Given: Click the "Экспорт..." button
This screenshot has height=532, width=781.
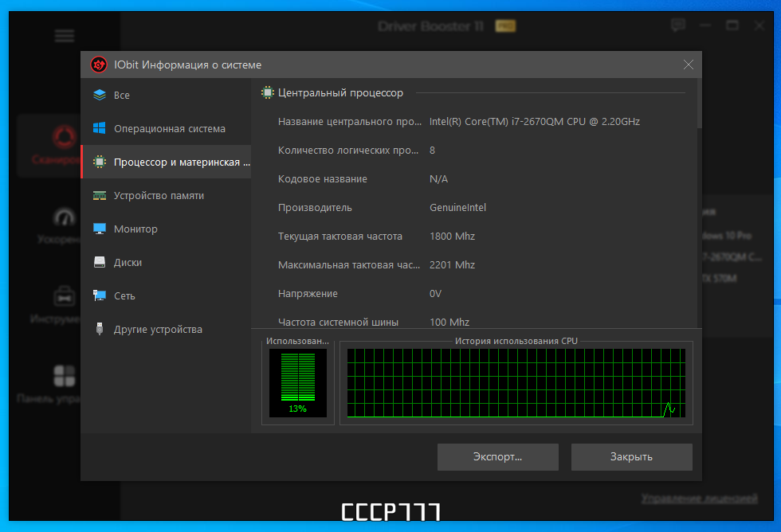Looking at the screenshot, I should tap(497, 457).
